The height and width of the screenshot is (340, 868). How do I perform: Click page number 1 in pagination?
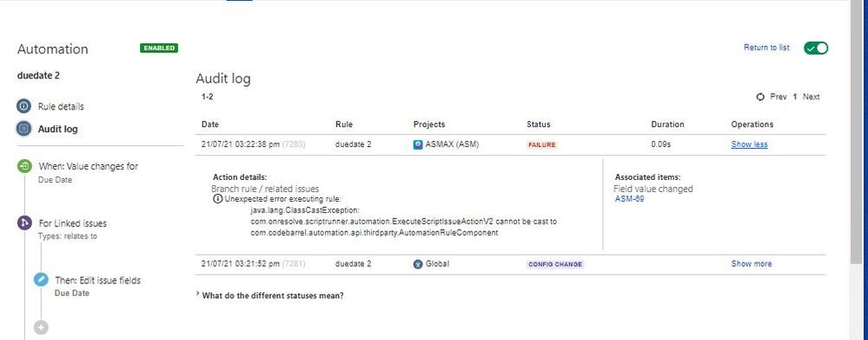[795, 97]
